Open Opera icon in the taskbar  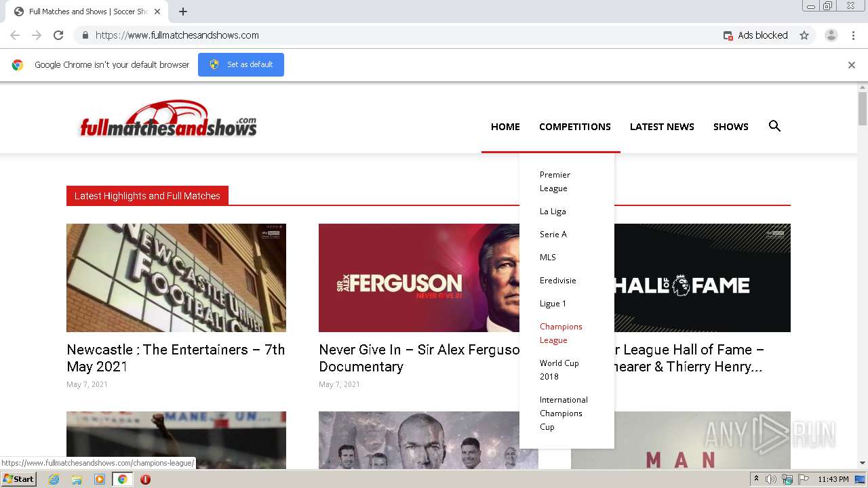point(145,479)
